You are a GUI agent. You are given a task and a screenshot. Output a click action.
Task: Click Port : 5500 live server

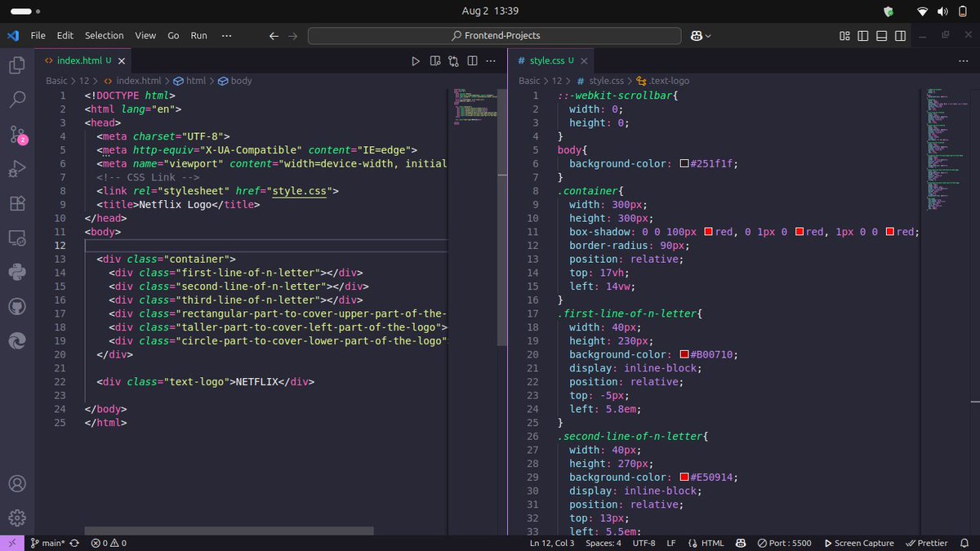point(784,543)
